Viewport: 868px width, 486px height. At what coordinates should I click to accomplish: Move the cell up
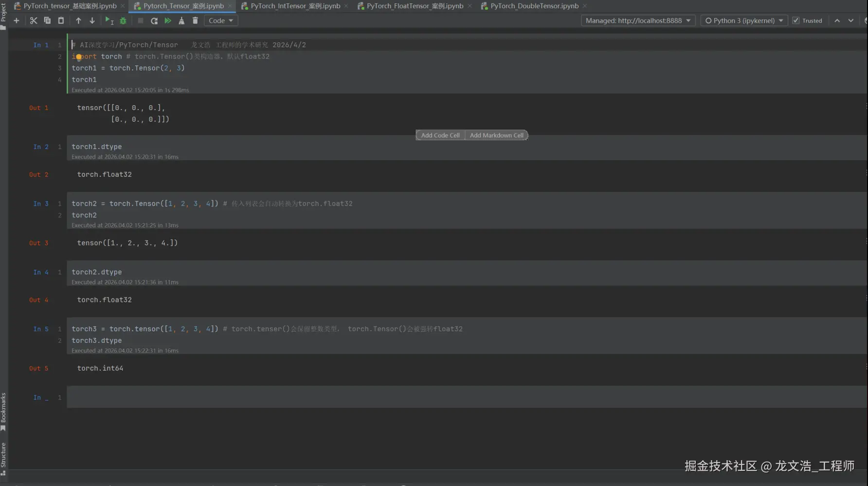[x=78, y=20]
